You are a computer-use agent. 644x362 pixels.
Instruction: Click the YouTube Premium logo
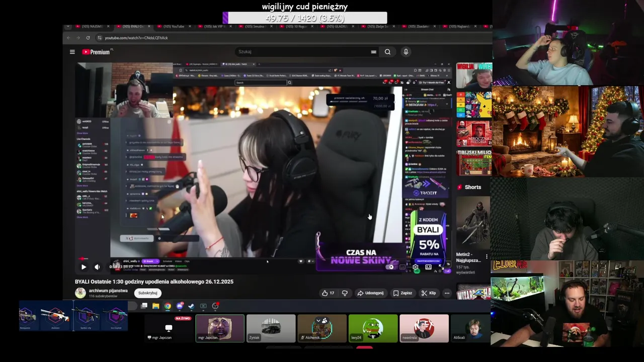pos(96,52)
